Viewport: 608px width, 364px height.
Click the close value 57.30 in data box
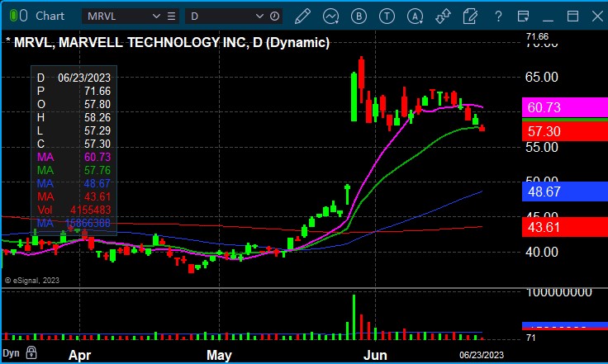(97, 144)
